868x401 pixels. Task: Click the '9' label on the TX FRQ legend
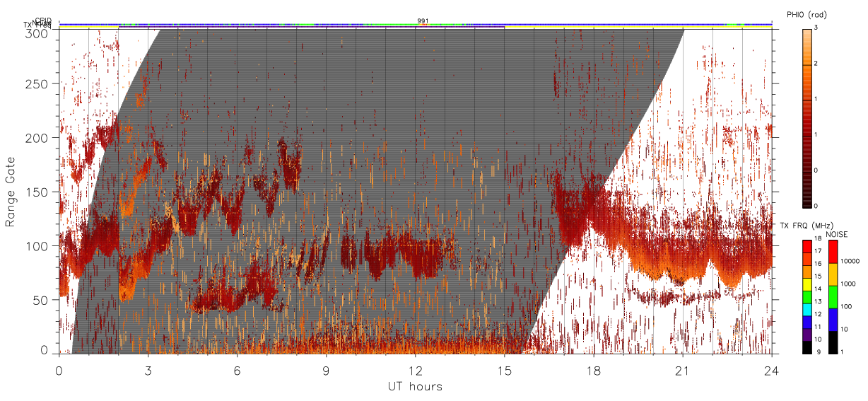tap(819, 352)
